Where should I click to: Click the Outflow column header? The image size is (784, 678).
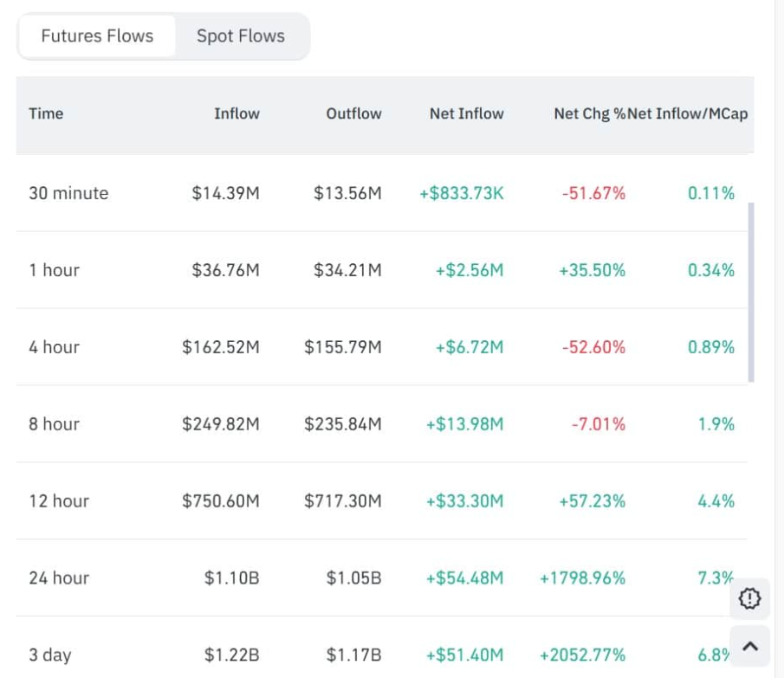pos(353,113)
